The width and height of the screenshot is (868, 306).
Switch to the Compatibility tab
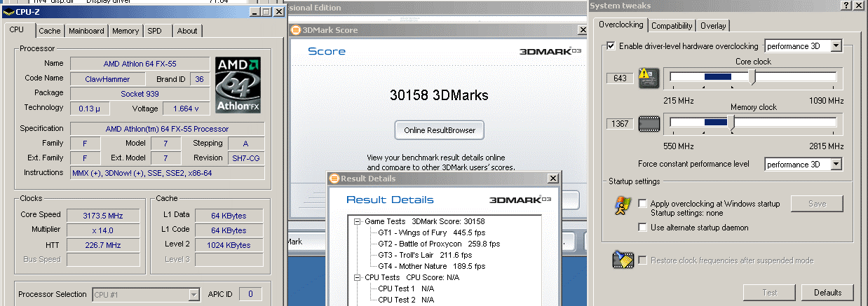tap(672, 26)
